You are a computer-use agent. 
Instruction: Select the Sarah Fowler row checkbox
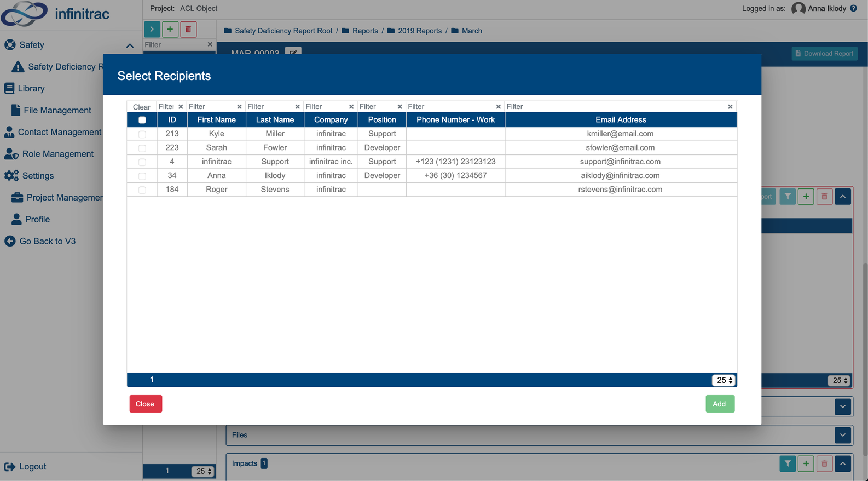[x=142, y=148]
